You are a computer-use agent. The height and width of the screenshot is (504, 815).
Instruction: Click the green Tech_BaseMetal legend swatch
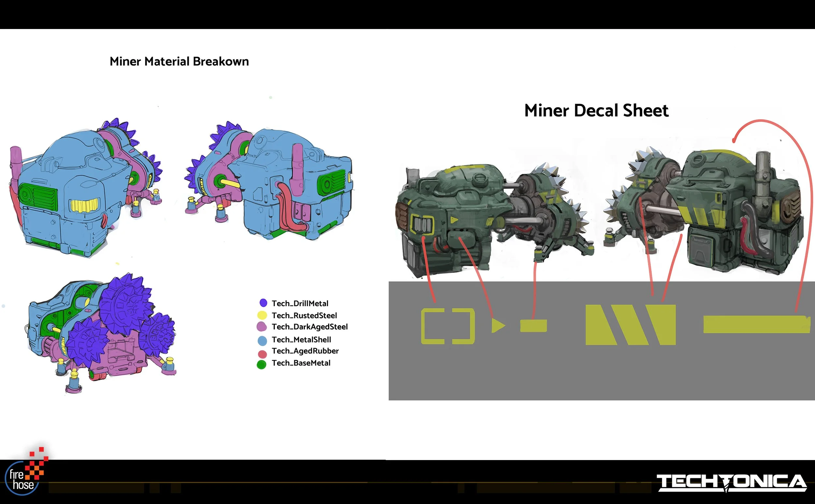(261, 365)
